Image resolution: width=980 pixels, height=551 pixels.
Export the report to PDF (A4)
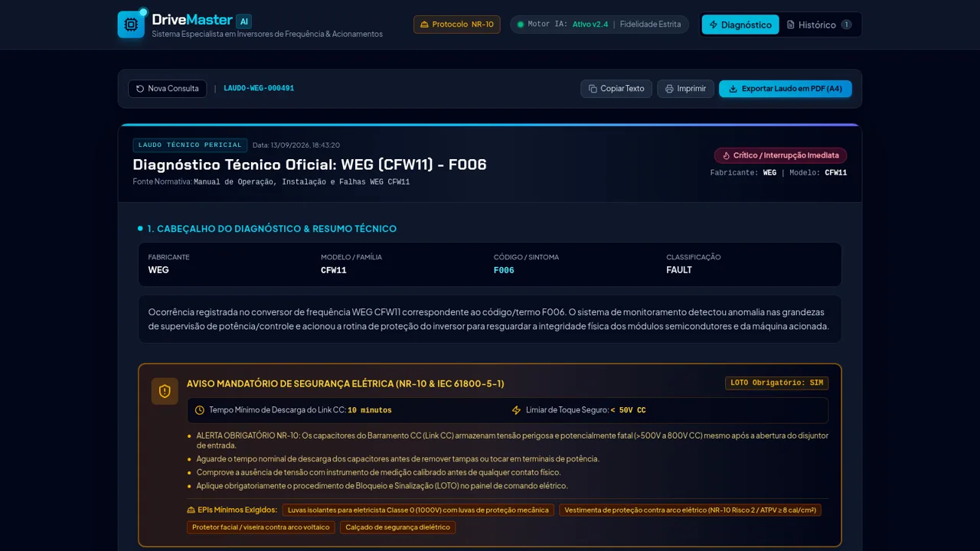[785, 89]
